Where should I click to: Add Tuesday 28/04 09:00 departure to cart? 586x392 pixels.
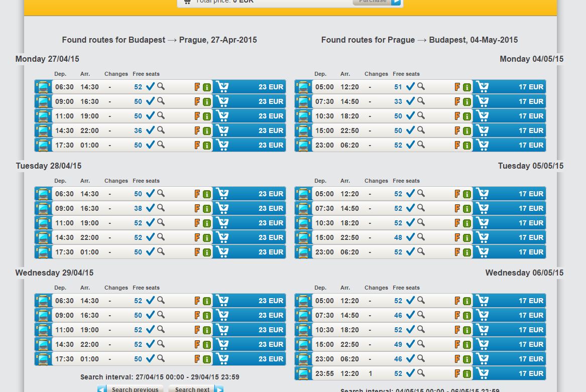222,208
